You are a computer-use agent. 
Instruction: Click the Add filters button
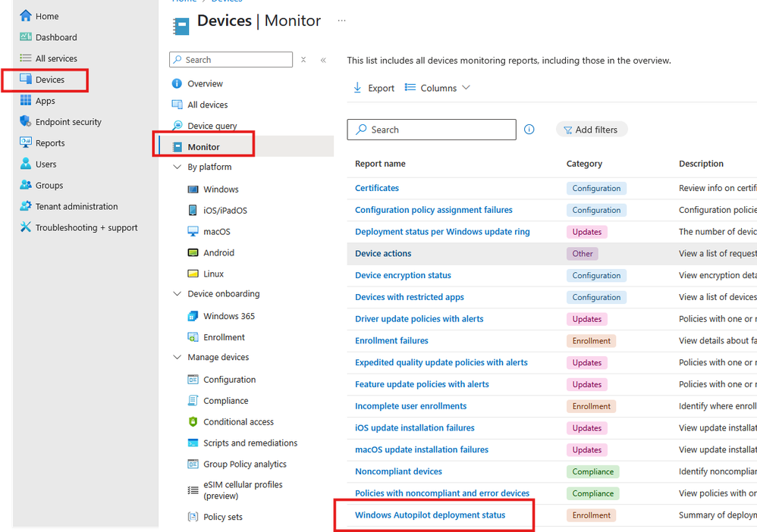click(591, 130)
